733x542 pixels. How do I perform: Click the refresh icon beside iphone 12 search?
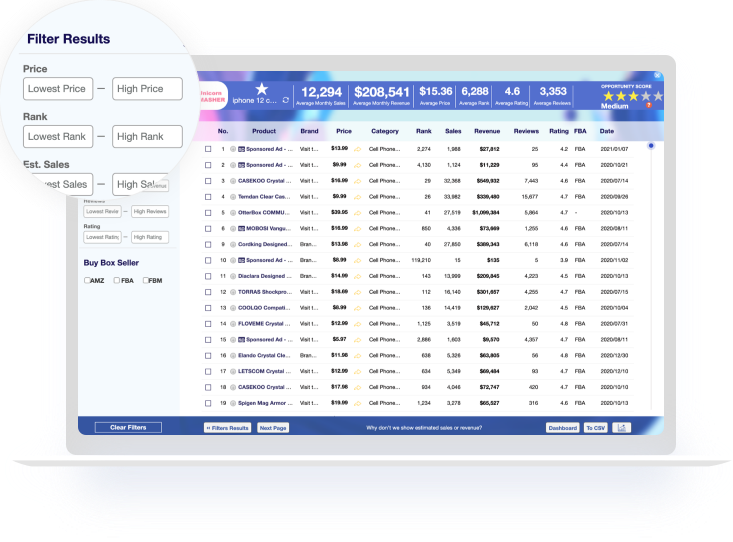(287, 100)
